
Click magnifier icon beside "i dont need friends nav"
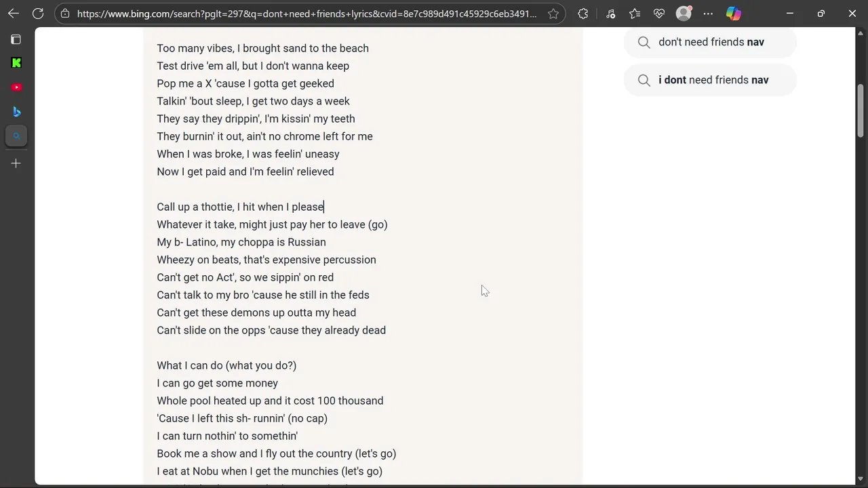pyautogui.click(x=644, y=80)
